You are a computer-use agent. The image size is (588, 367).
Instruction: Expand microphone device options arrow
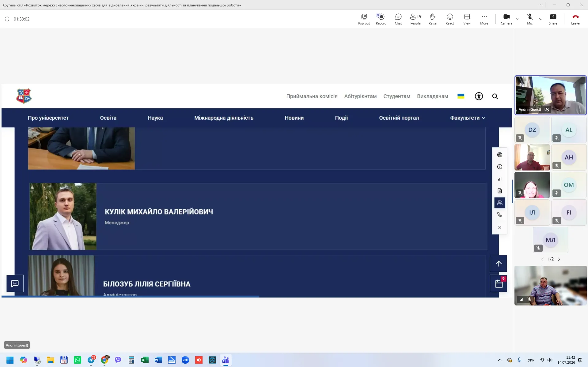coord(541,19)
